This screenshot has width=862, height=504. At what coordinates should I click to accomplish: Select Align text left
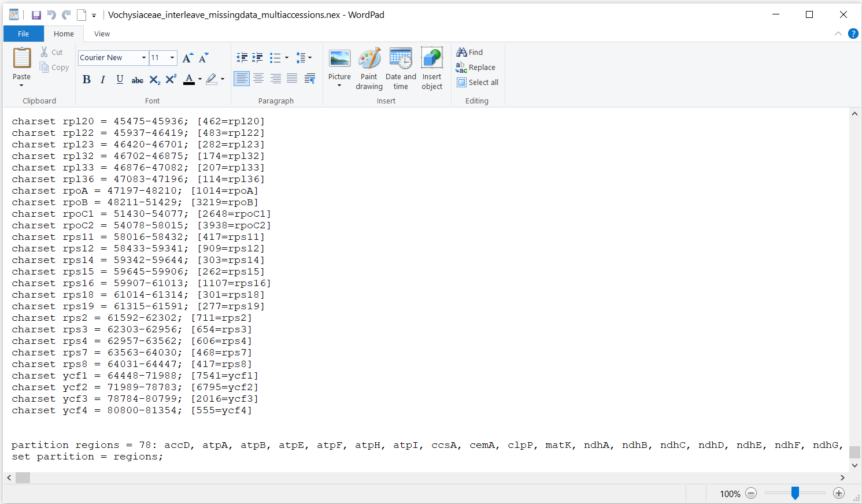coord(242,79)
